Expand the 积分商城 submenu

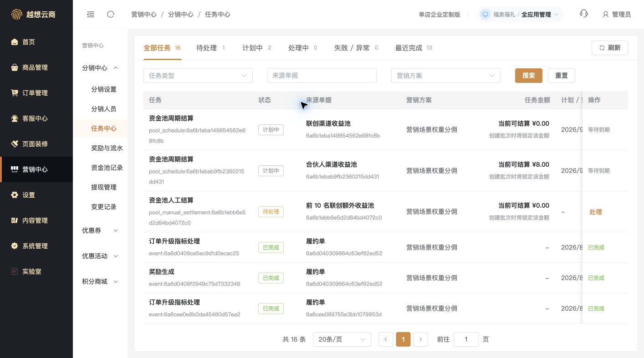pyautogui.click(x=100, y=281)
